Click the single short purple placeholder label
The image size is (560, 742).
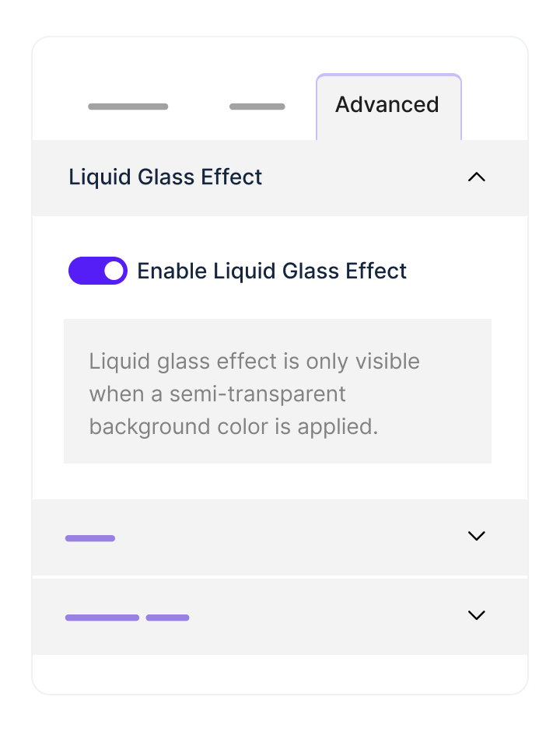[x=90, y=538]
